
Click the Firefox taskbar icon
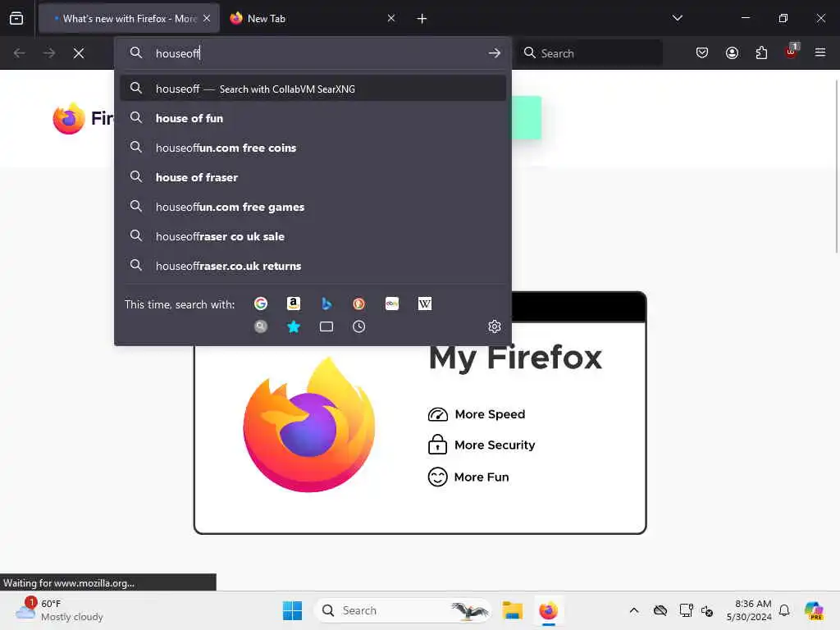(x=548, y=610)
